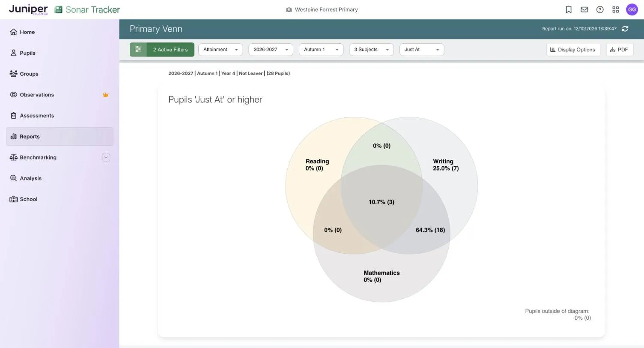Click the Writing 25.0% (7) Venn label

446,165
